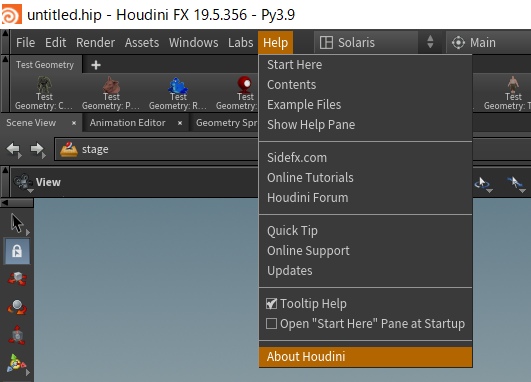Open Online Support from Help menu
Viewport: 531px width, 382px height.
coord(366,251)
